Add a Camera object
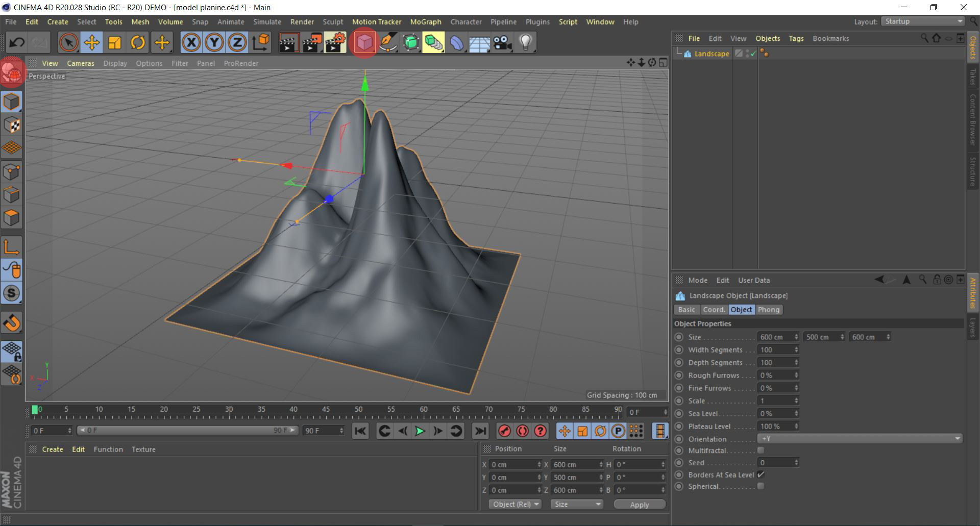The image size is (980, 526). pos(503,42)
